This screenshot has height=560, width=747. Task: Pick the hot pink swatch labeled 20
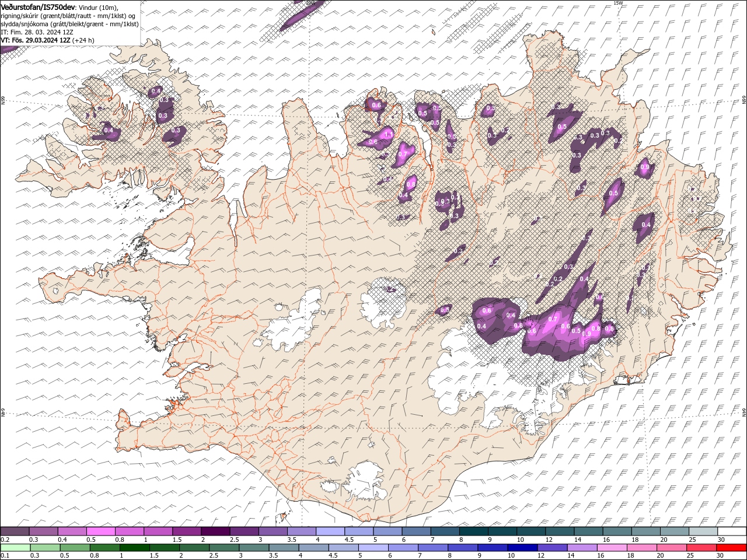(x=671, y=548)
